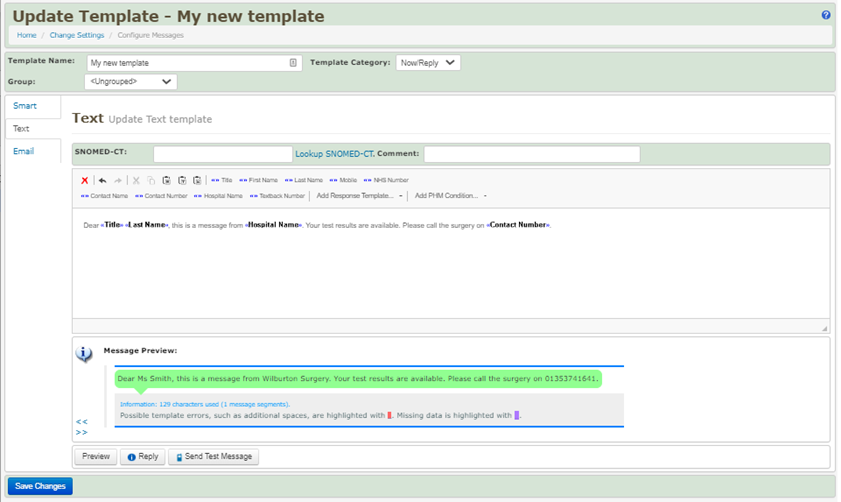
Task: Expand the Group dropdown showing Ungrouped
Action: pyautogui.click(x=130, y=82)
